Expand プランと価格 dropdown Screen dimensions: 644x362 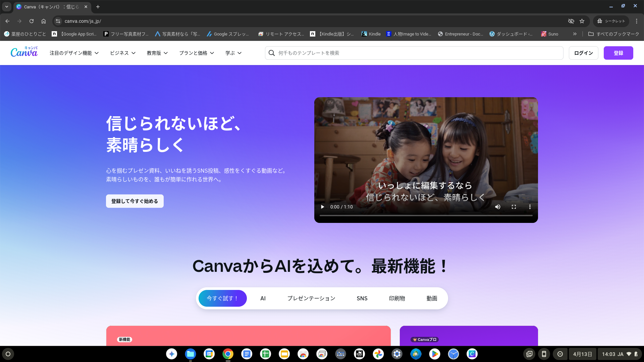(x=197, y=53)
